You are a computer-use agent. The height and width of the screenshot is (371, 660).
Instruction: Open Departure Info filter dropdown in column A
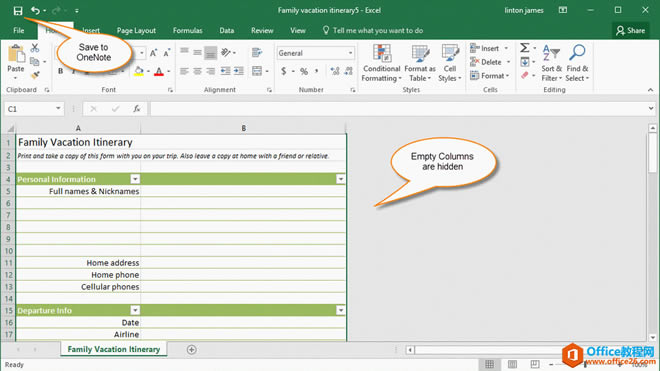pos(135,310)
